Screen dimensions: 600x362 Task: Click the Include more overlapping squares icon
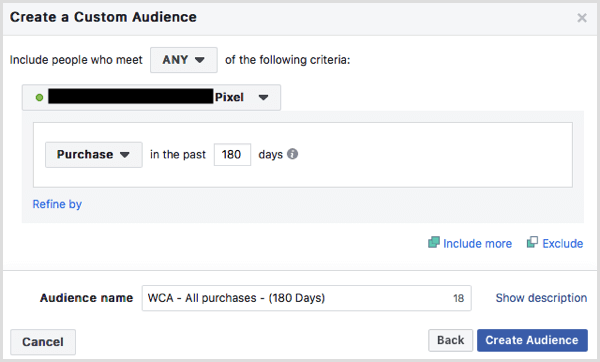(434, 242)
